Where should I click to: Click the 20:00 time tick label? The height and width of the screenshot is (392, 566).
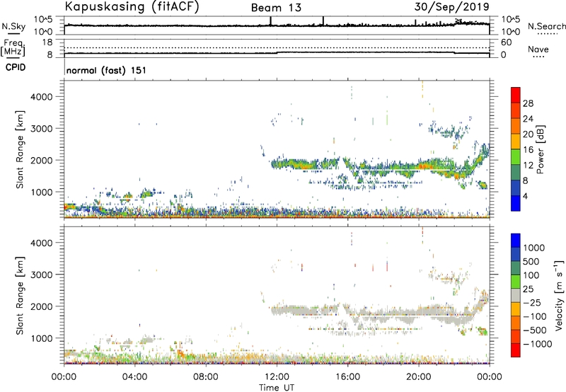click(418, 377)
